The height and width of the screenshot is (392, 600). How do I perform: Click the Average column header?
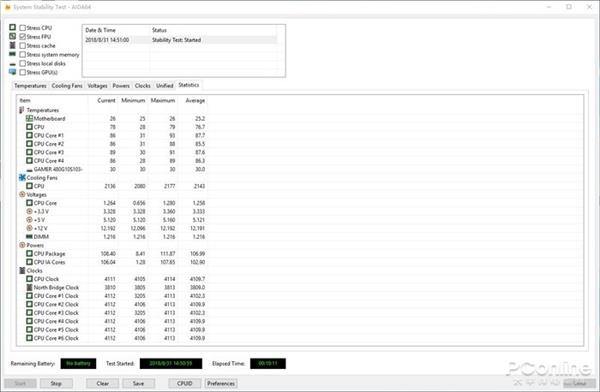point(195,100)
